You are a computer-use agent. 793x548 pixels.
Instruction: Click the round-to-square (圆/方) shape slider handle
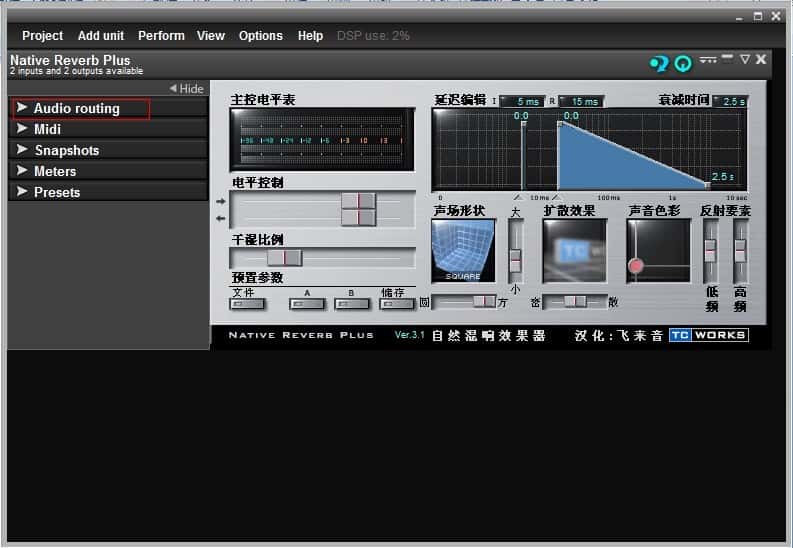(x=484, y=301)
